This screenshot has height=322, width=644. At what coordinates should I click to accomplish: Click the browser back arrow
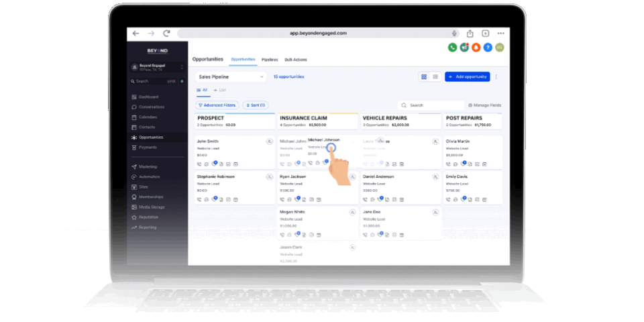click(x=136, y=34)
